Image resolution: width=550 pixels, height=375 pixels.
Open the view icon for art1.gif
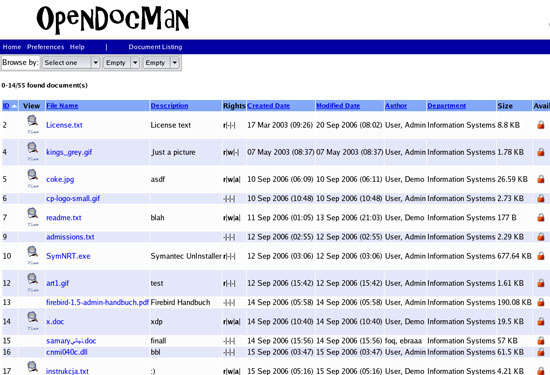(32, 282)
